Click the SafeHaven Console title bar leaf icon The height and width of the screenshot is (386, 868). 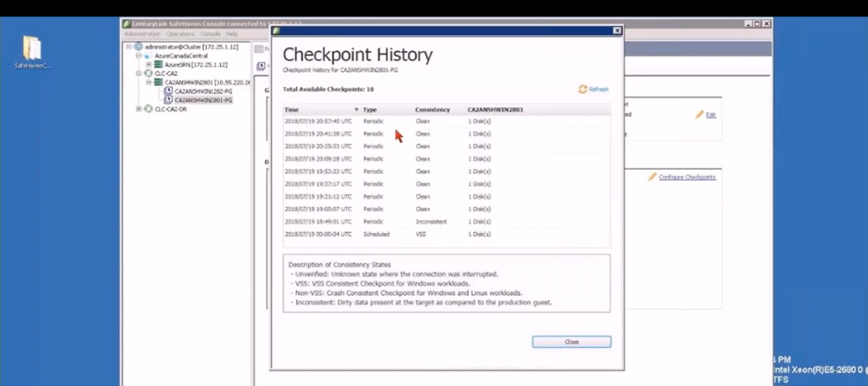tap(127, 24)
